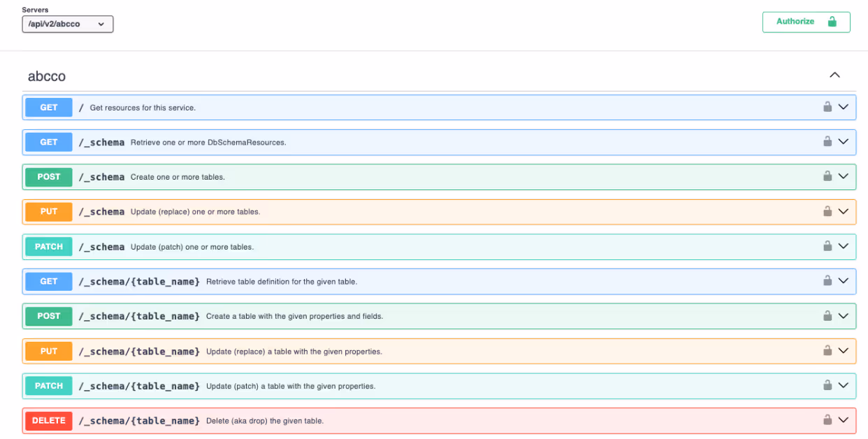Click the /_schema path in the POST row
Viewport: 868px width, 439px height.
tap(101, 177)
